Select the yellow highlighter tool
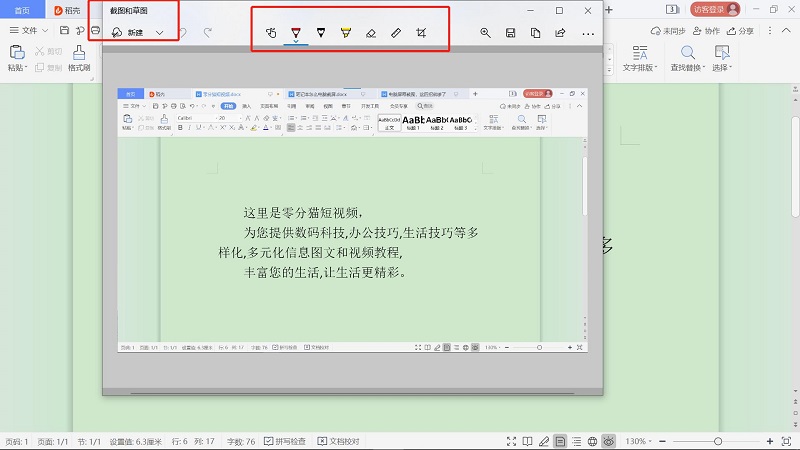Image resolution: width=800 pixels, height=450 pixels. click(345, 33)
